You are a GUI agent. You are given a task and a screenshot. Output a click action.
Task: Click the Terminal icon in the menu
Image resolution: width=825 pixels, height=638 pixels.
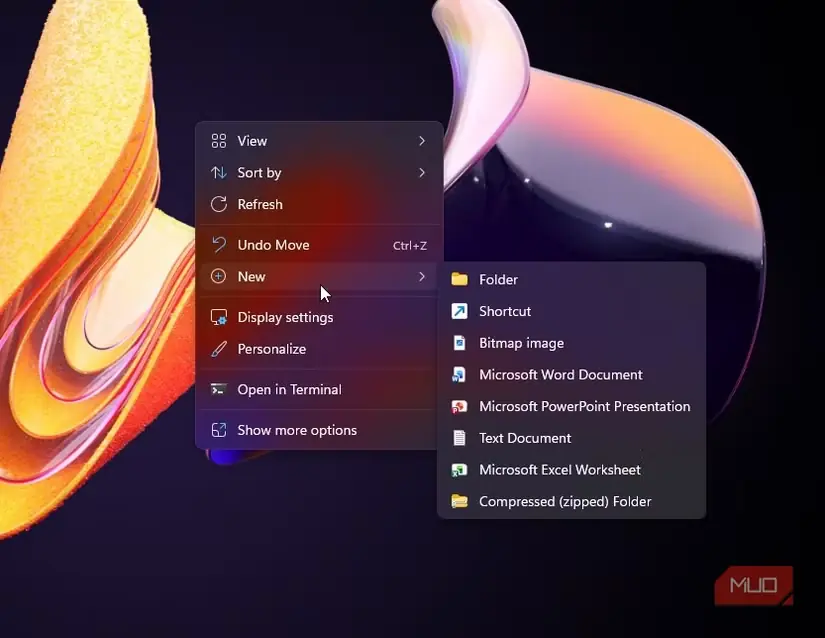pyautogui.click(x=218, y=389)
